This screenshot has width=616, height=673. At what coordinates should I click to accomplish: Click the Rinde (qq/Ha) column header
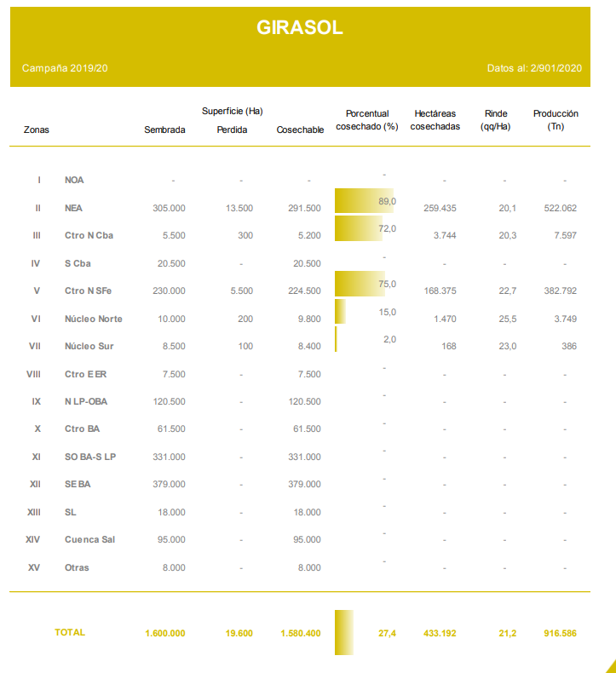495,120
